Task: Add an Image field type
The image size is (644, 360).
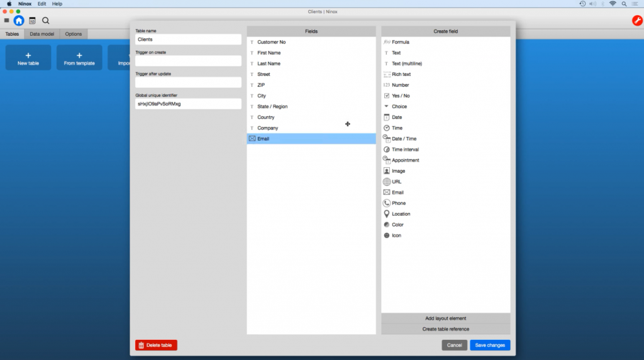Action: [x=398, y=171]
